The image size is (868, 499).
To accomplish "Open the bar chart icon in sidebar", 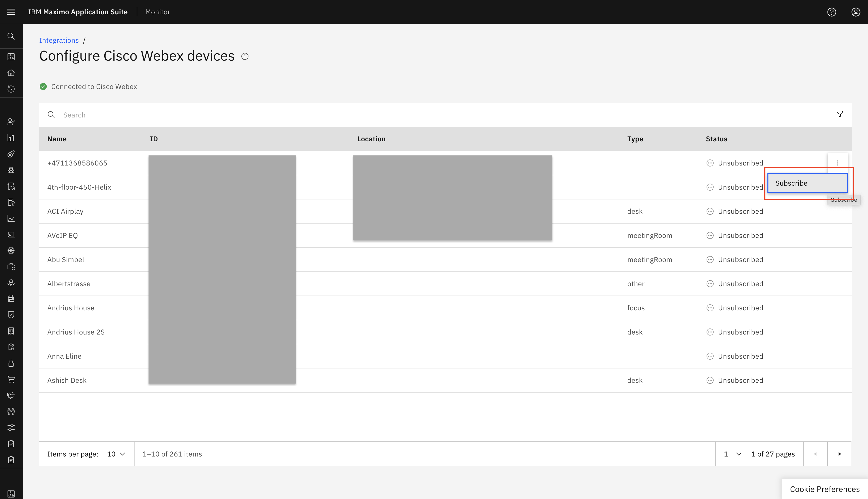I will point(11,138).
